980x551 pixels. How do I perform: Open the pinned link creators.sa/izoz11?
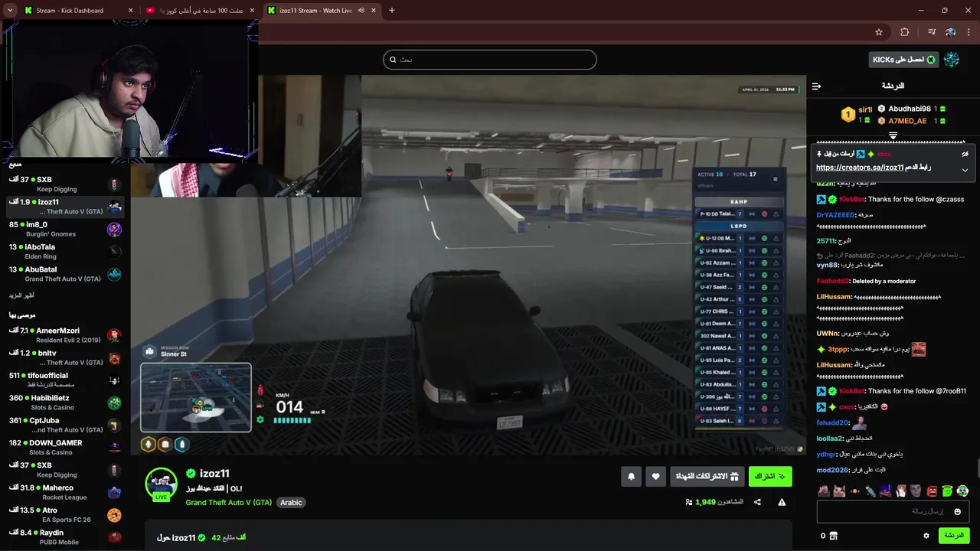point(860,168)
